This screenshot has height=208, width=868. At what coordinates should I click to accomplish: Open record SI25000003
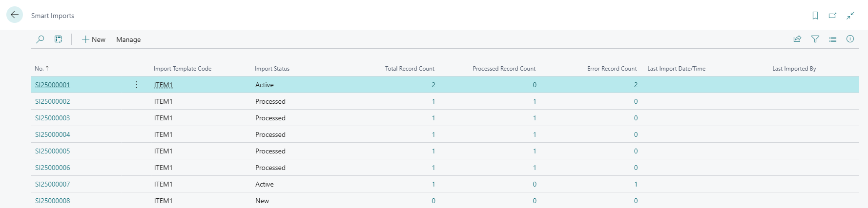click(52, 118)
